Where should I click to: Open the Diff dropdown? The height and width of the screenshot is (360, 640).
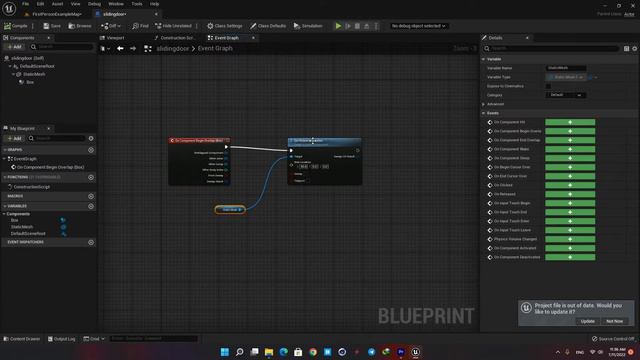(x=111, y=26)
